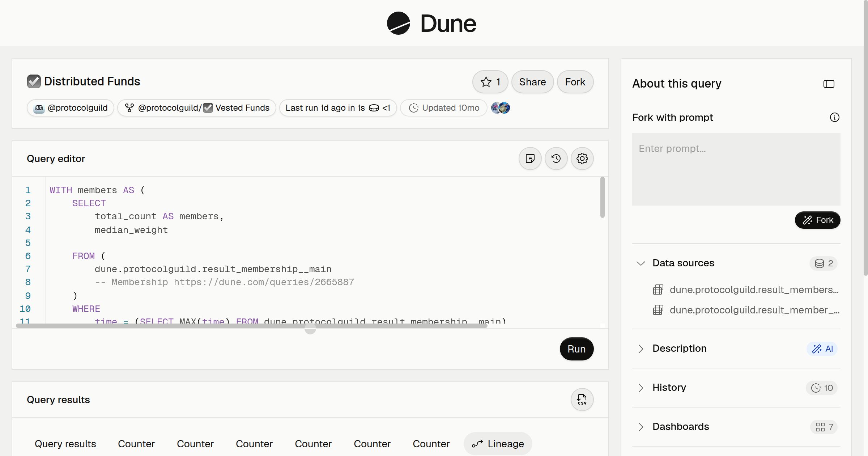The width and height of the screenshot is (868, 456).
Task: Open the forked-from Vested Funds query
Action: [197, 108]
